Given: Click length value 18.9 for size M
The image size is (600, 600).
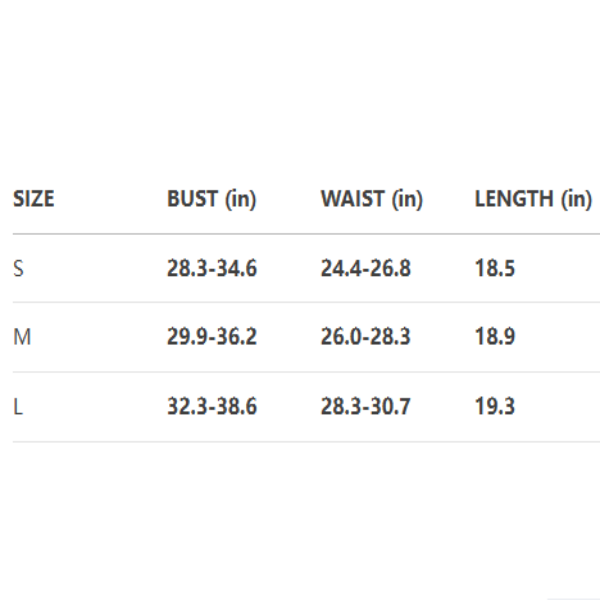Looking at the screenshot, I should click(495, 337).
